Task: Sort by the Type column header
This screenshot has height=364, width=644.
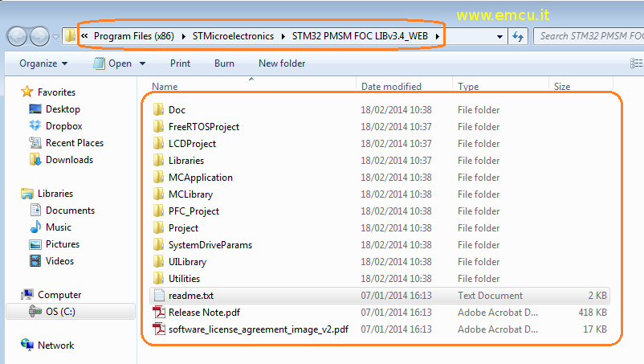Action: pyautogui.click(x=468, y=86)
